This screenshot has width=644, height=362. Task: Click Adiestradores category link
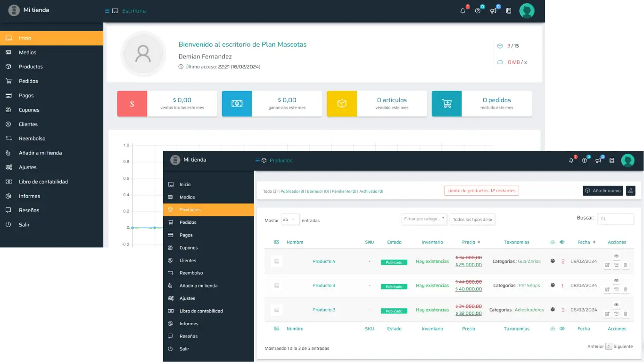pyautogui.click(x=529, y=310)
